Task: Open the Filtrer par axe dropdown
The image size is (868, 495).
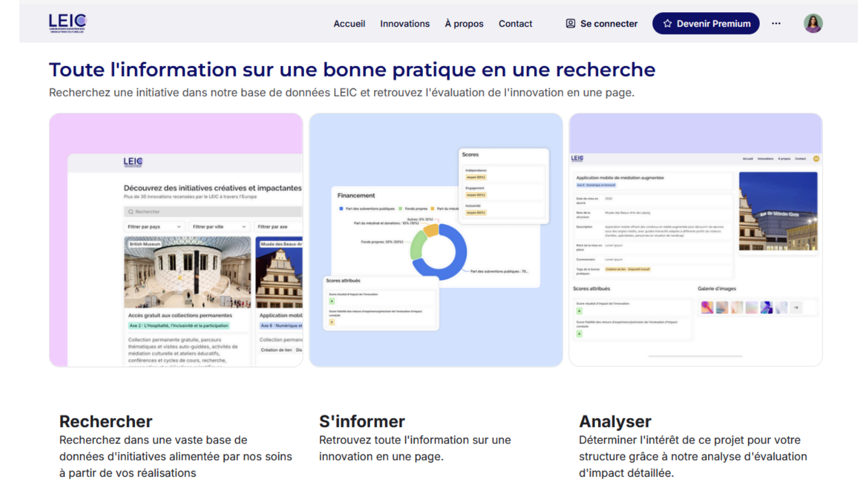Action: [277, 226]
